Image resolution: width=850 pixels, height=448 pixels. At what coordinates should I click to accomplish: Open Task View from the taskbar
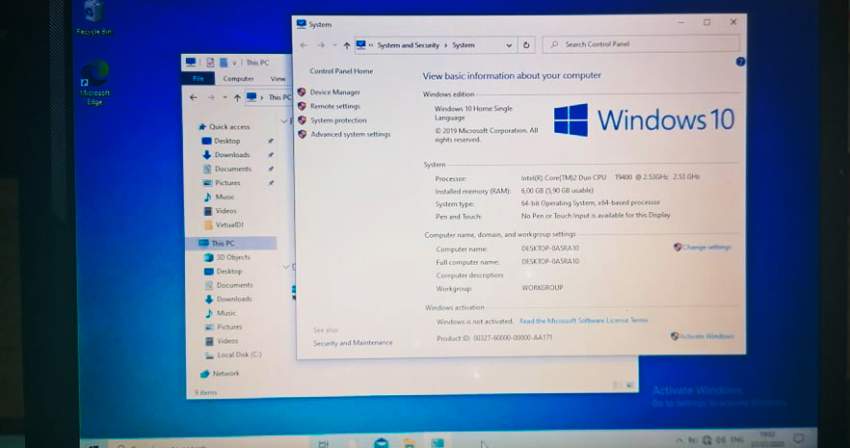point(323,443)
